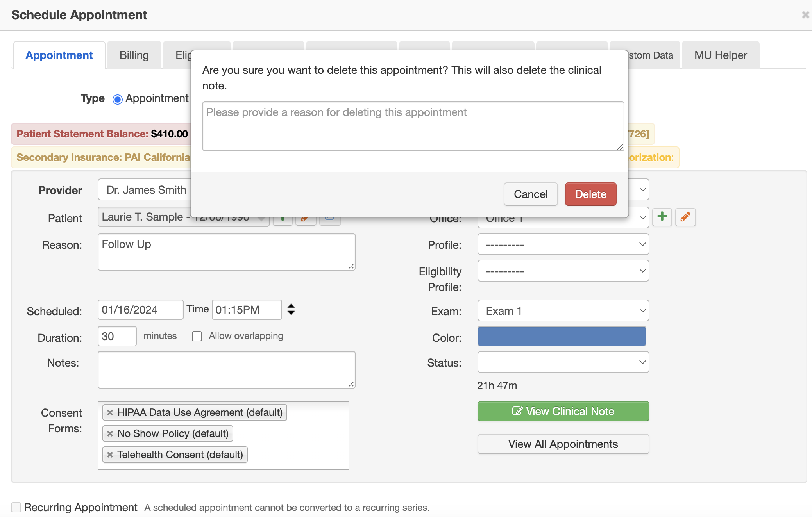812x517 pixels.
Task: Expand the Status dropdown selector
Action: [x=563, y=362]
